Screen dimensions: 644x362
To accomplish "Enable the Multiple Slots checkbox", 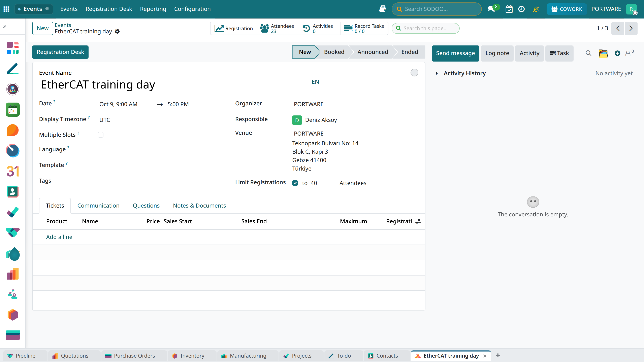I will [x=100, y=135].
